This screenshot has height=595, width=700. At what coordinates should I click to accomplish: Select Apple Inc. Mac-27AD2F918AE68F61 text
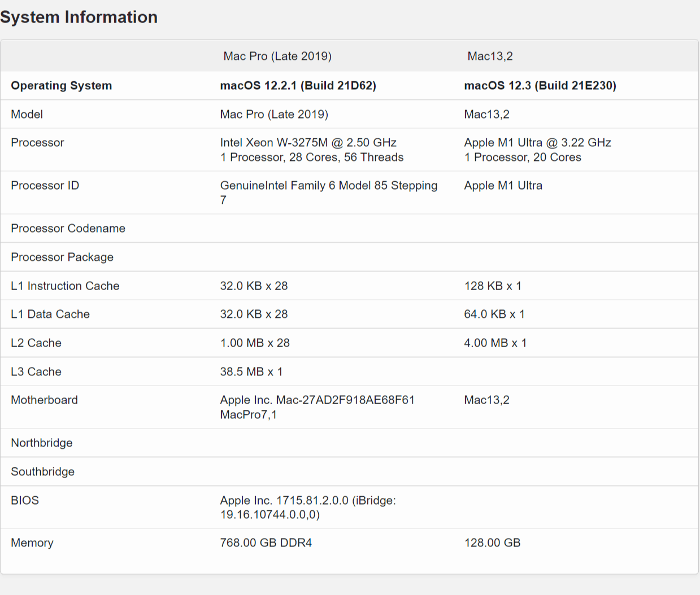(x=318, y=400)
